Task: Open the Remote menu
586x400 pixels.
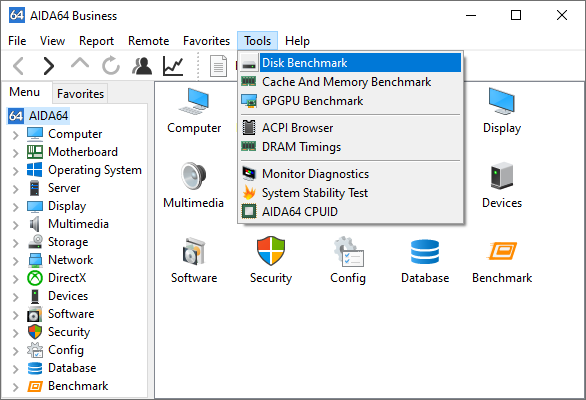Action: 148,41
